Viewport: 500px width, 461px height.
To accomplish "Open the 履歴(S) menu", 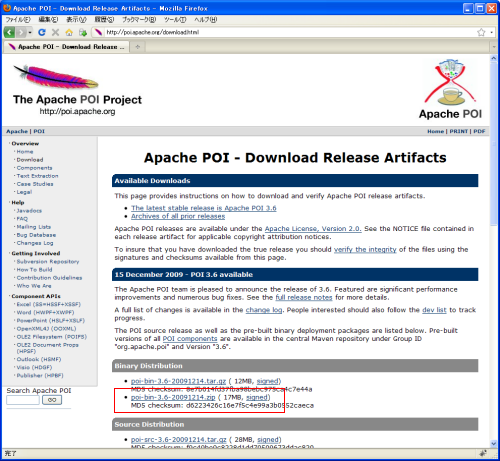I will [104, 20].
